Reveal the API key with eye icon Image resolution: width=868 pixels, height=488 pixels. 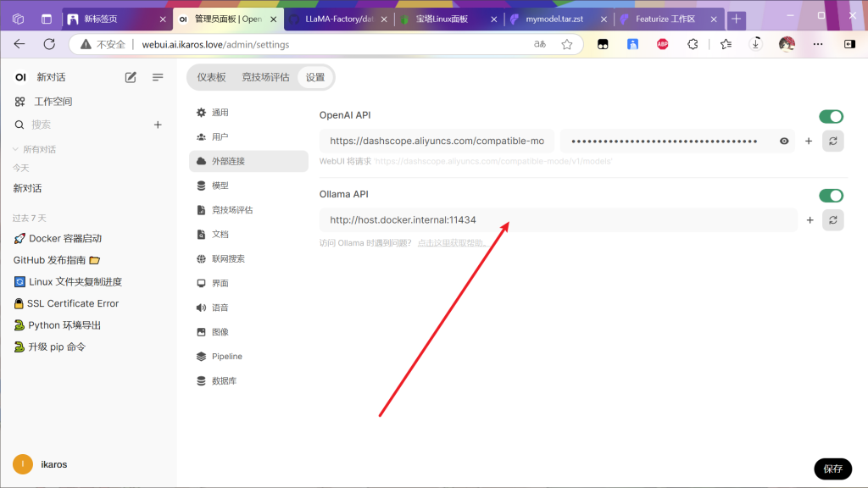tap(784, 141)
